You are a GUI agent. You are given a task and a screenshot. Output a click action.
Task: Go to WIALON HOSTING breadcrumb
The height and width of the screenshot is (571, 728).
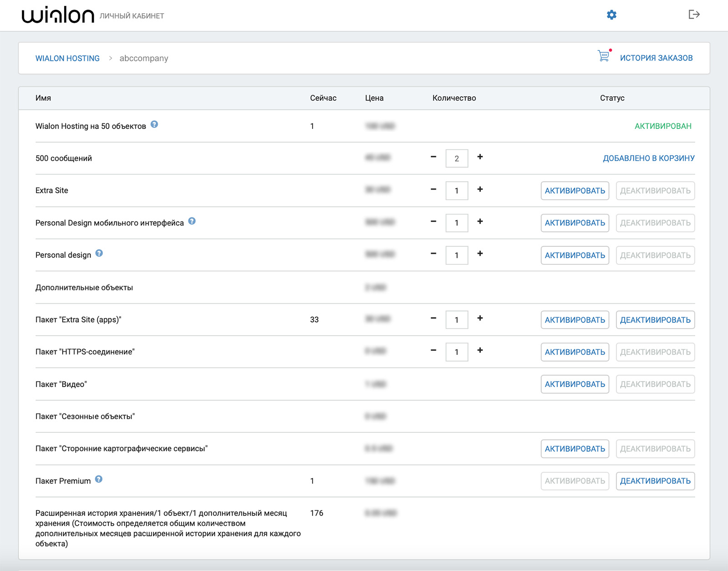point(67,58)
